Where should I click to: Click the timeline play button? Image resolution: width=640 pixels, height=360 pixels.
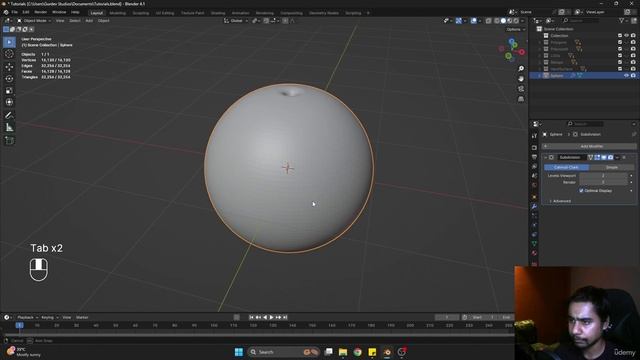(271, 317)
